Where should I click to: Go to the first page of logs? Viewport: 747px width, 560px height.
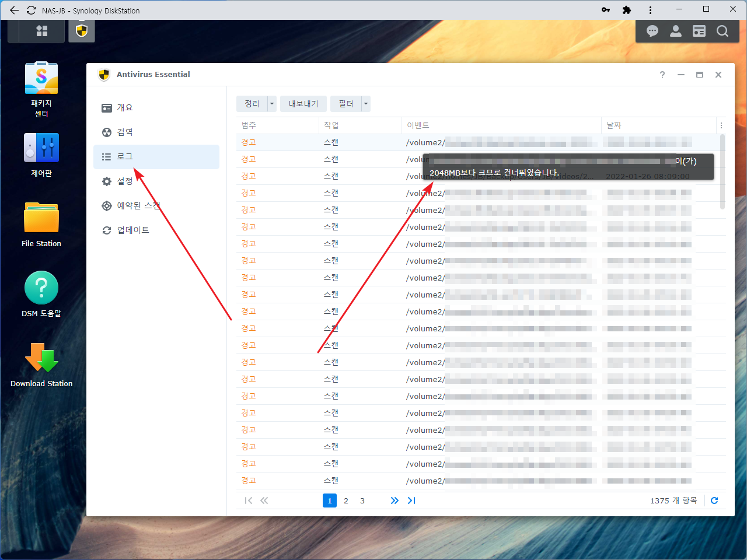click(x=249, y=501)
